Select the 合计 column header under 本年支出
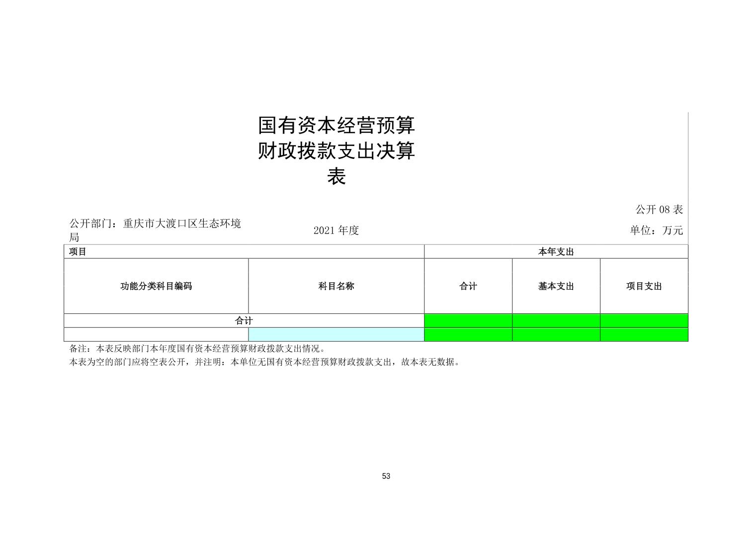Image resolution: width=756 pixels, height=534 pixels. pos(468,286)
